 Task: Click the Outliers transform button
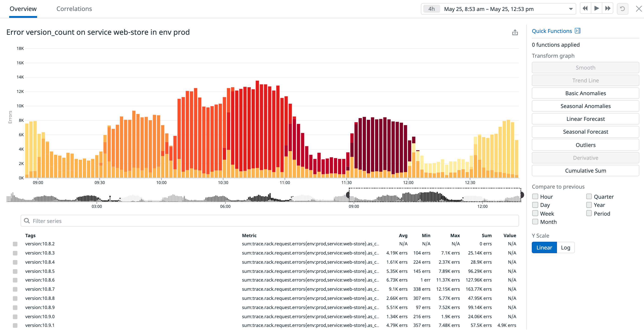pyautogui.click(x=585, y=145)
